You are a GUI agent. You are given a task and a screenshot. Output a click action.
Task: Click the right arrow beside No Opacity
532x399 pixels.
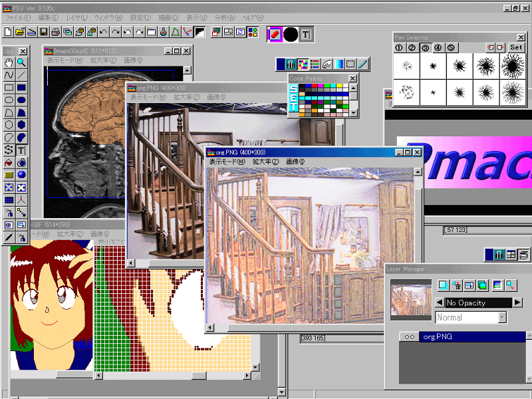[x=517, y=303]
